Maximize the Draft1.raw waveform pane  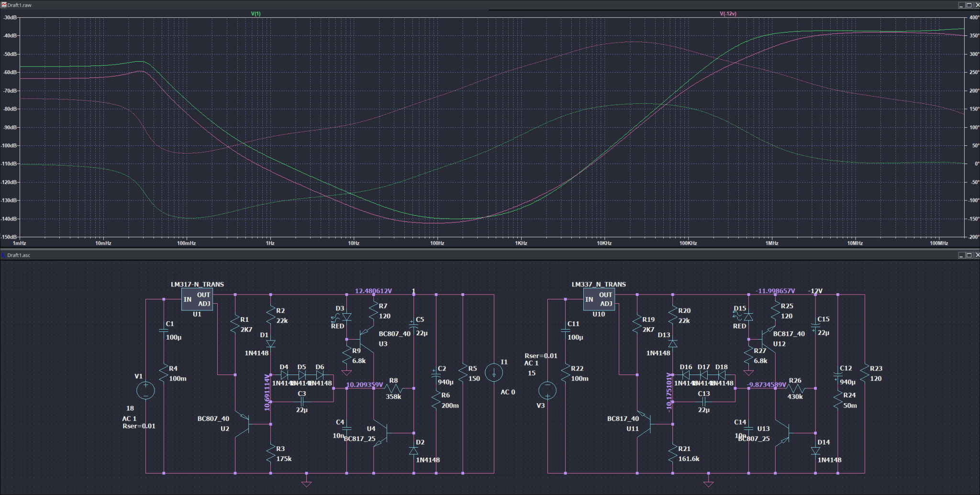(969, 5)
